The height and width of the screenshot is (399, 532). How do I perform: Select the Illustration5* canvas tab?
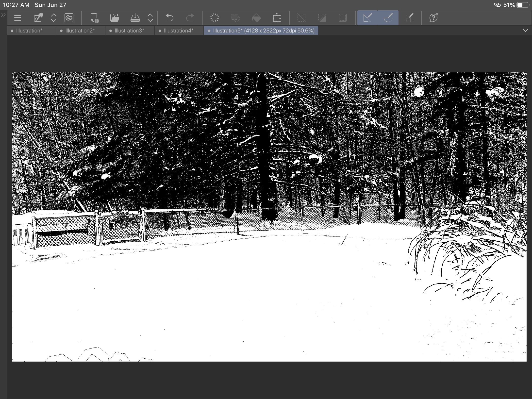[261, 31]
